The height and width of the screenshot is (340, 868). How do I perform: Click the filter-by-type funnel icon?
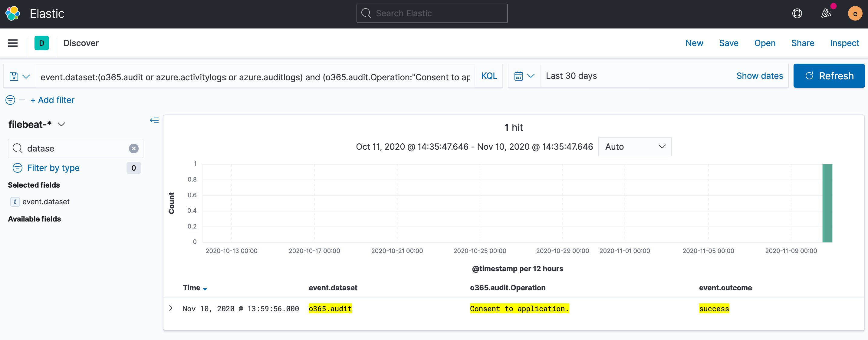point(17,168)
